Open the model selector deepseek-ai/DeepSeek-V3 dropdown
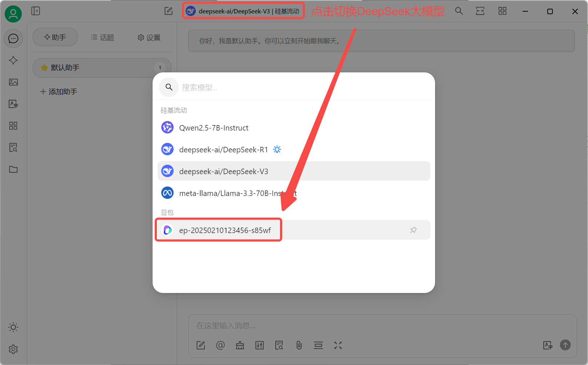The width and height of the screenshot is (588, 365). [243, 11]
